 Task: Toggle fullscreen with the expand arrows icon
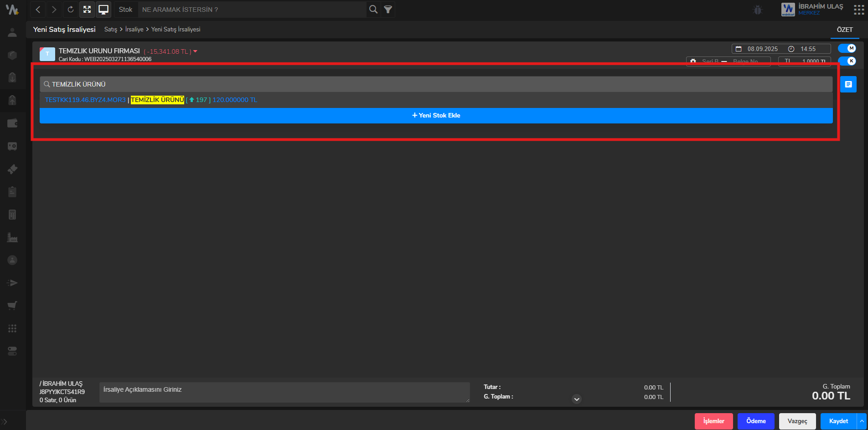(87, 10)
